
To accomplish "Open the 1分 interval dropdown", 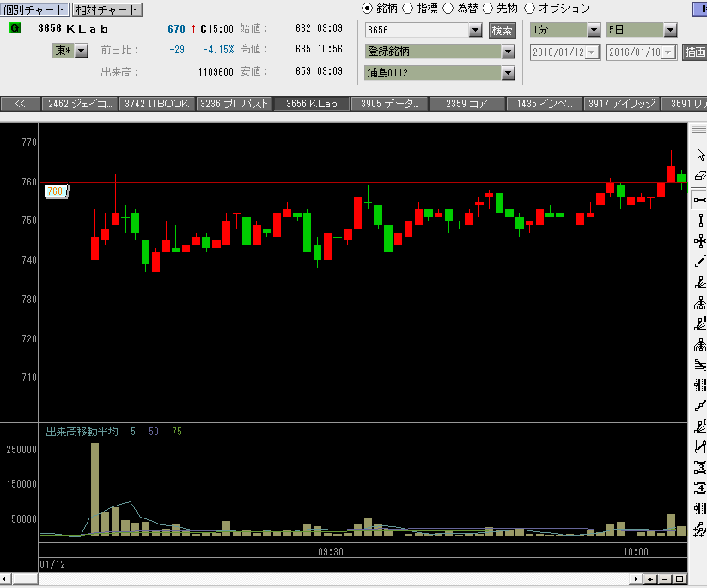I will (x=594, y=30).
